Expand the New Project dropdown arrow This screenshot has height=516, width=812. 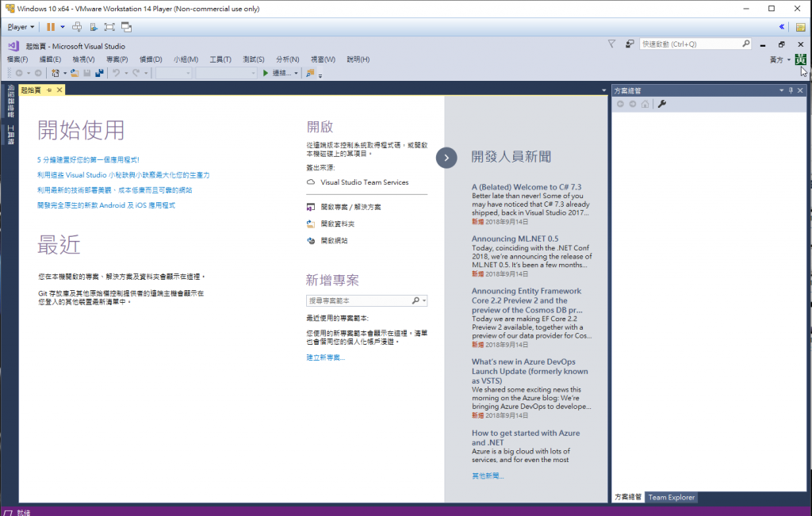(x=65, y=73)
